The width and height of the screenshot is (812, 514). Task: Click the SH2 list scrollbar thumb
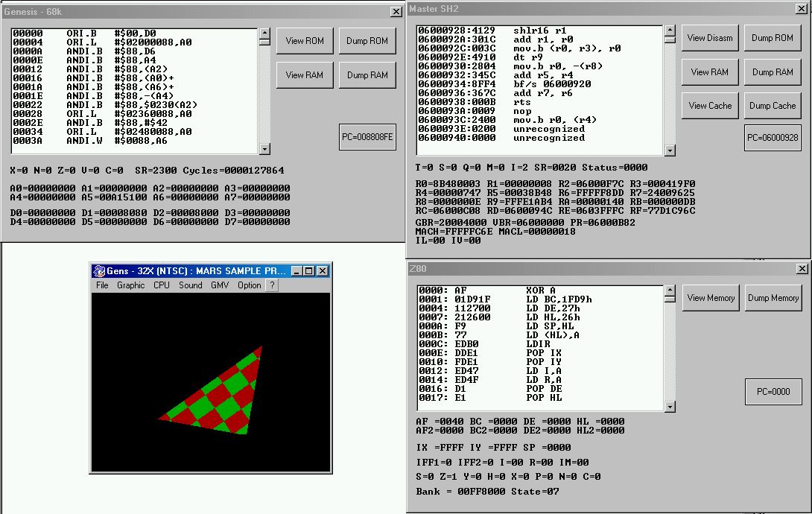[x=670, y=39]
